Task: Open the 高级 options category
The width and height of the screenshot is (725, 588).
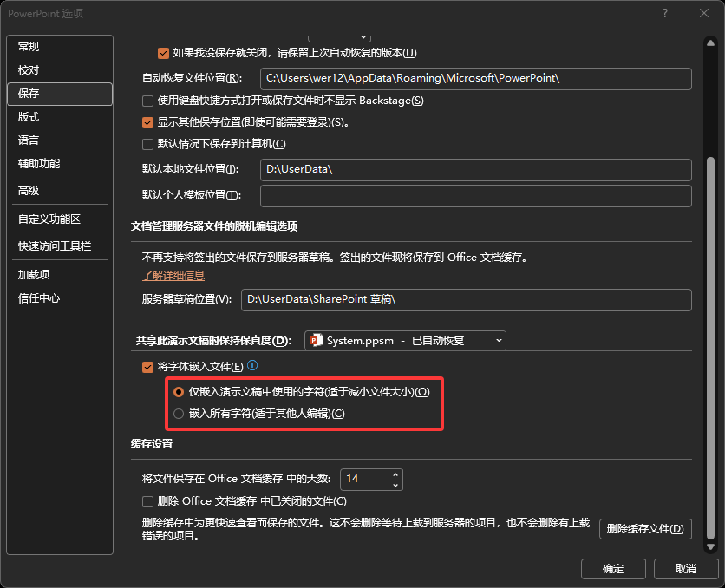Action: [x=60, y=191]
